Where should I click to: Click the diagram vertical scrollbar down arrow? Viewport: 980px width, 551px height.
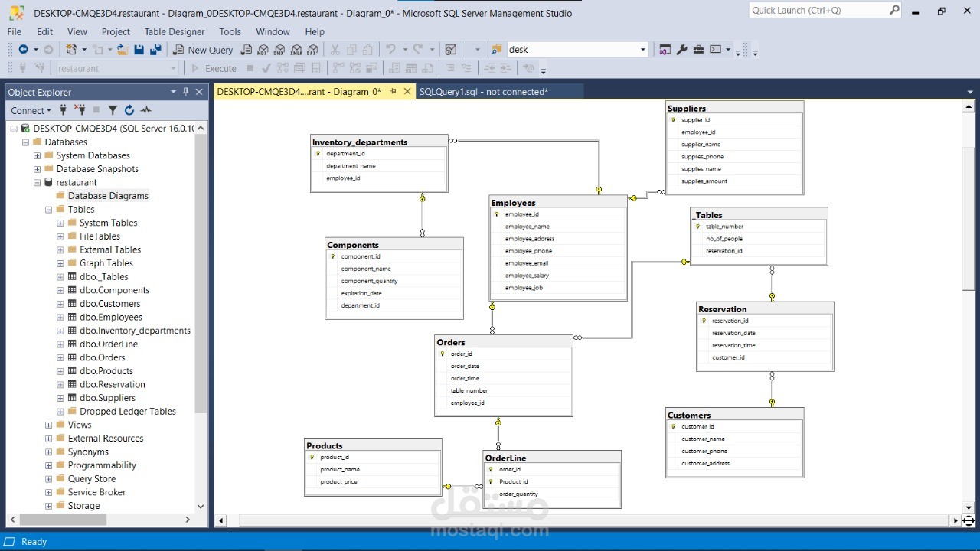point(969,507)
